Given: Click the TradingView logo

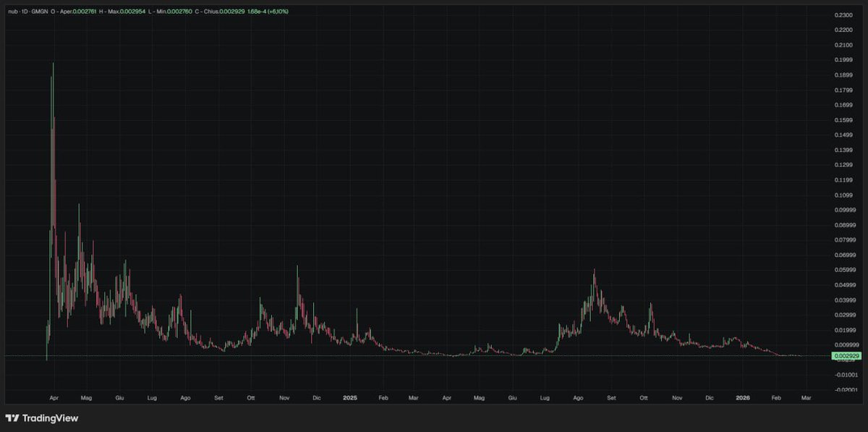Looking at the screenshot, I should coord(42,418).
